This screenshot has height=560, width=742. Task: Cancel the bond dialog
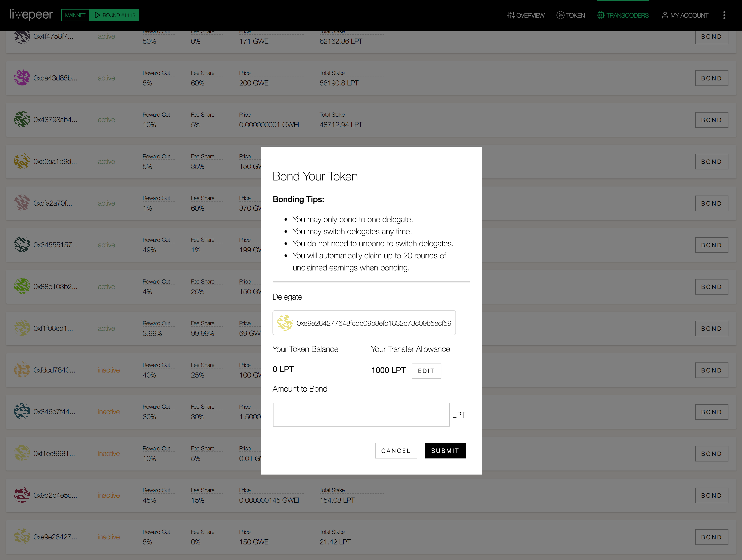(396, 450)
